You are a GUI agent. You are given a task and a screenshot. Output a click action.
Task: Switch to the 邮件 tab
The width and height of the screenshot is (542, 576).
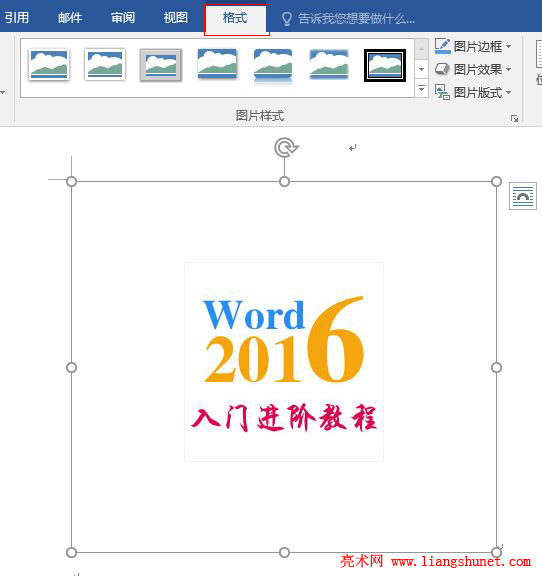click(x=70, y=17)
